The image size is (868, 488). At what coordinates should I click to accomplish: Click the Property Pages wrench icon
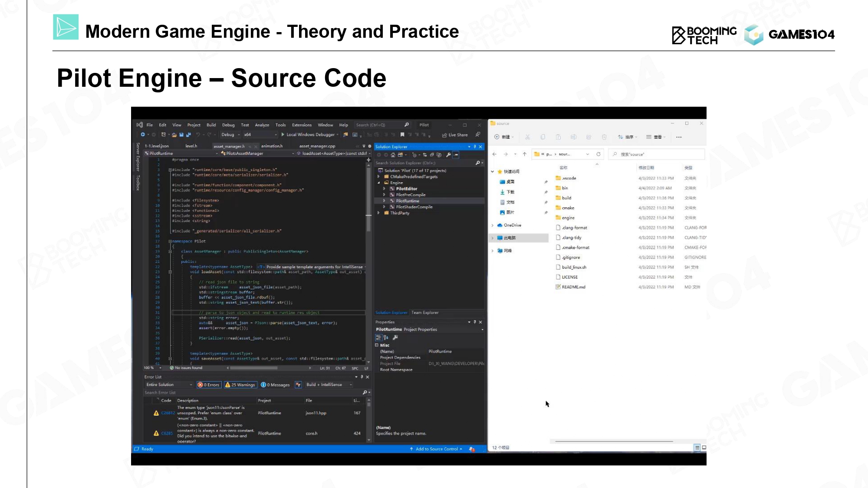coord(395,337)
